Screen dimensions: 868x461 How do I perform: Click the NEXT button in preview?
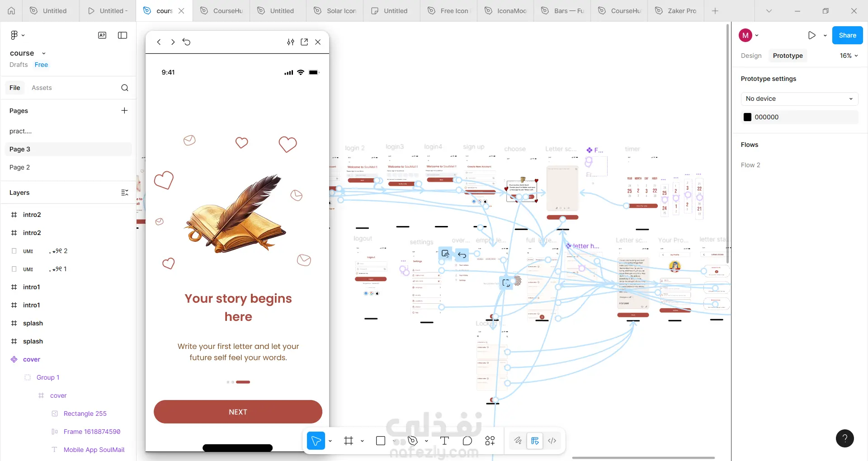(238, 412)
